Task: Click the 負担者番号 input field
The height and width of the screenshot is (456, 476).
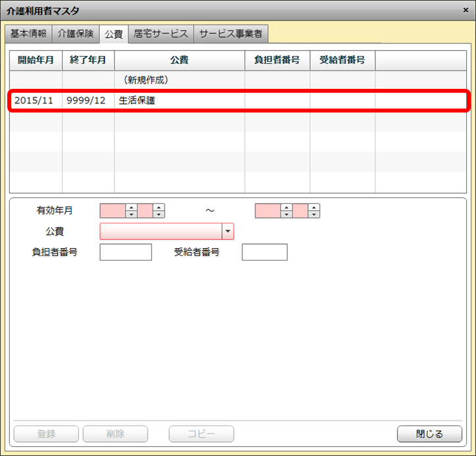Action: pos(126,252)
